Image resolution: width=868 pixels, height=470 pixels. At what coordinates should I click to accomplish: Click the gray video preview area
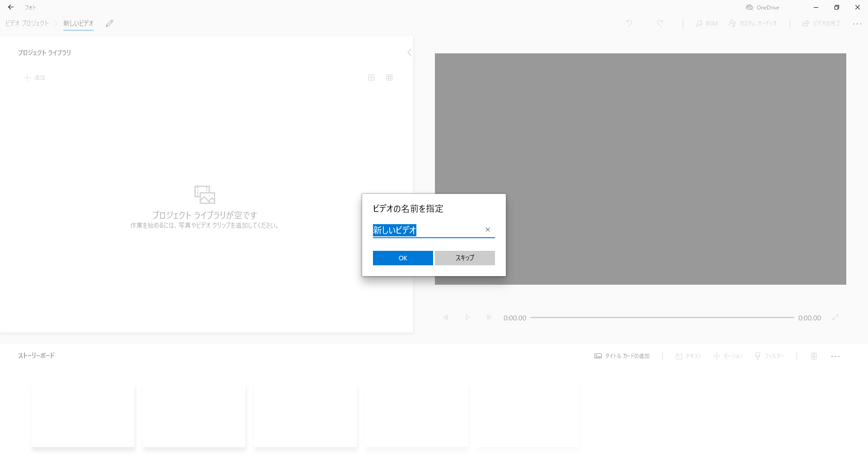coord(641,169)
